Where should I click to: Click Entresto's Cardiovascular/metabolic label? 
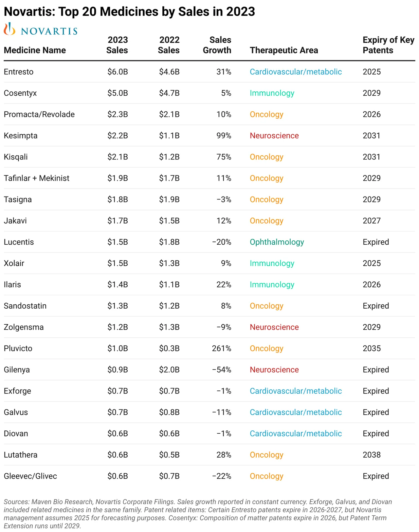pyautogui.click(x=296, y=72)
